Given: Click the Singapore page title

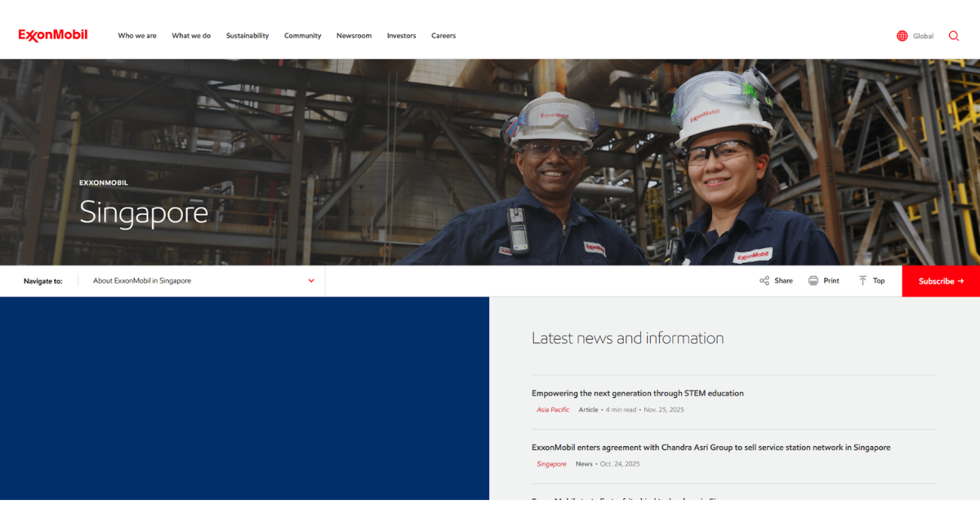Looking at the screenshot, I should click(144, 213).
